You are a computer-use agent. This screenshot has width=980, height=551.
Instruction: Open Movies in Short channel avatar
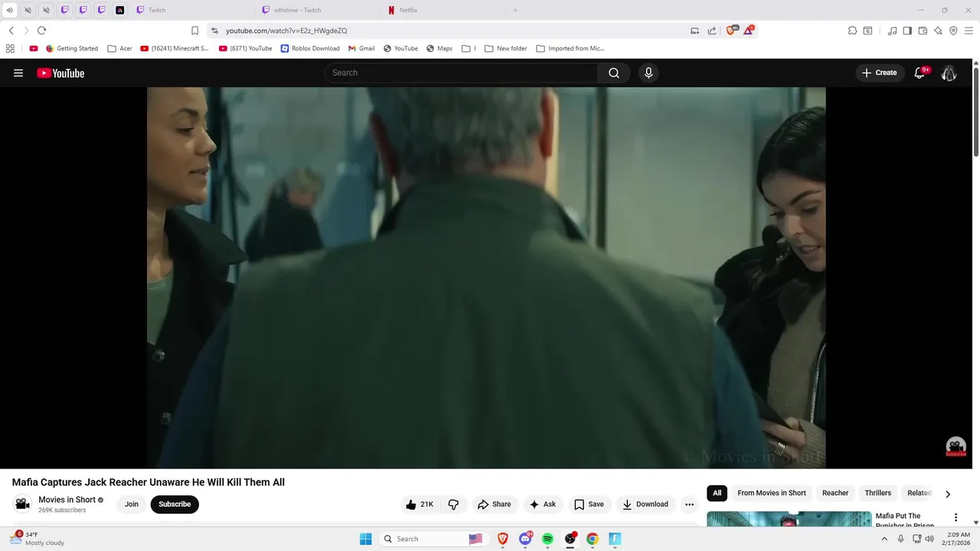pyautogui.click(x=22, y=504)
